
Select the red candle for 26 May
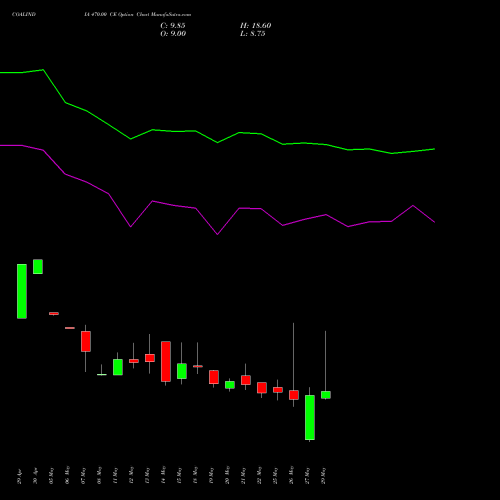[294, 395]
